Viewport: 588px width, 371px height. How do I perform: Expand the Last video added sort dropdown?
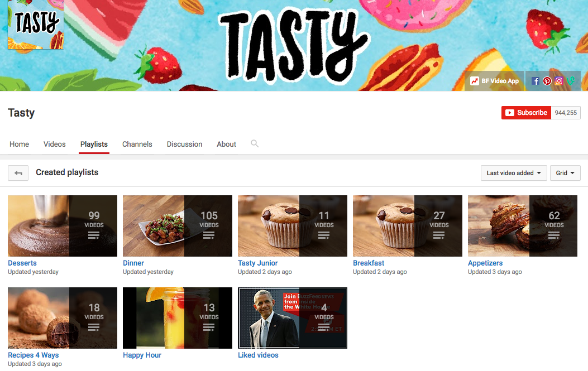pos(514,173)
